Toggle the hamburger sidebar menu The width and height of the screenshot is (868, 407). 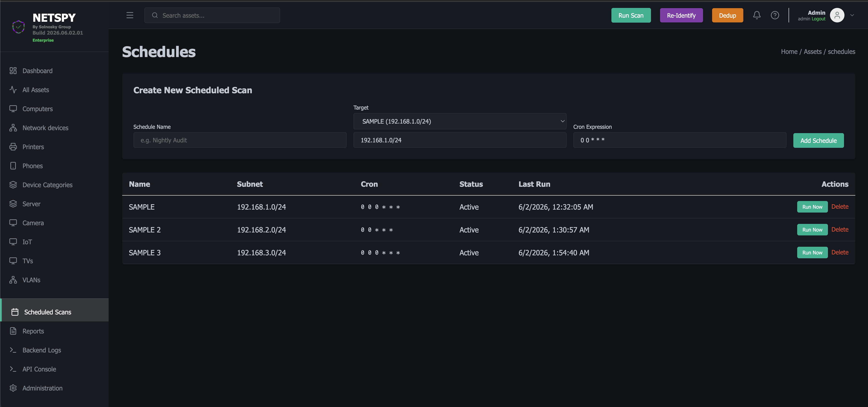(130, 15)
